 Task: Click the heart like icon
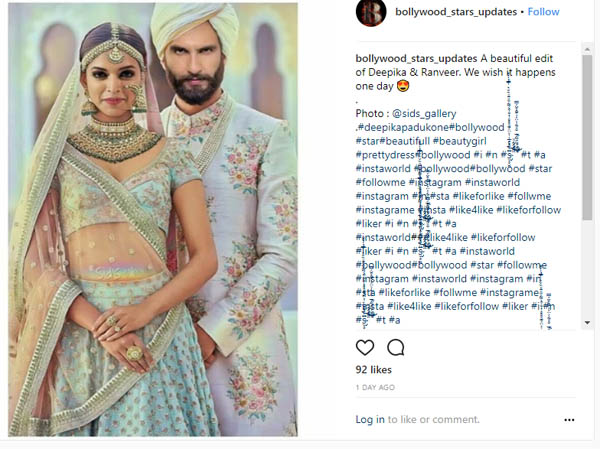[365, 348]
